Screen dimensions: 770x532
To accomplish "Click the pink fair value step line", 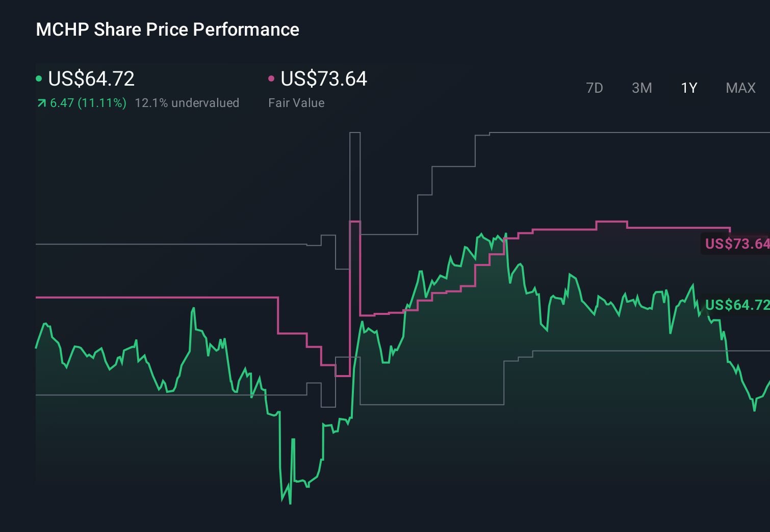I will click(561, 230).
